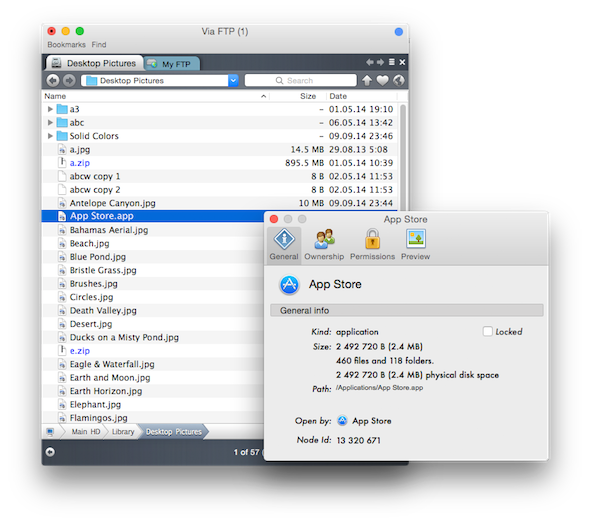Click the App Store icon beside title

(x=289, y=285)
